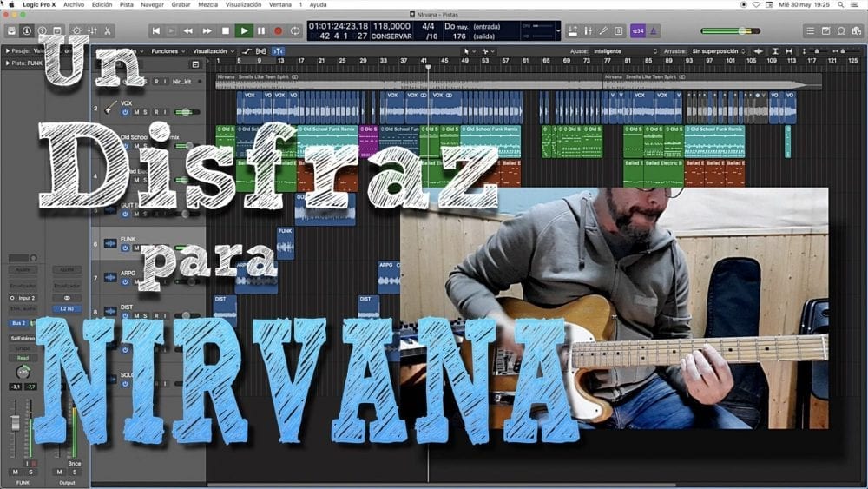868x489 pixels.
Task: Toggle Replace mode icon in control bar
Action: pos(573,31)
